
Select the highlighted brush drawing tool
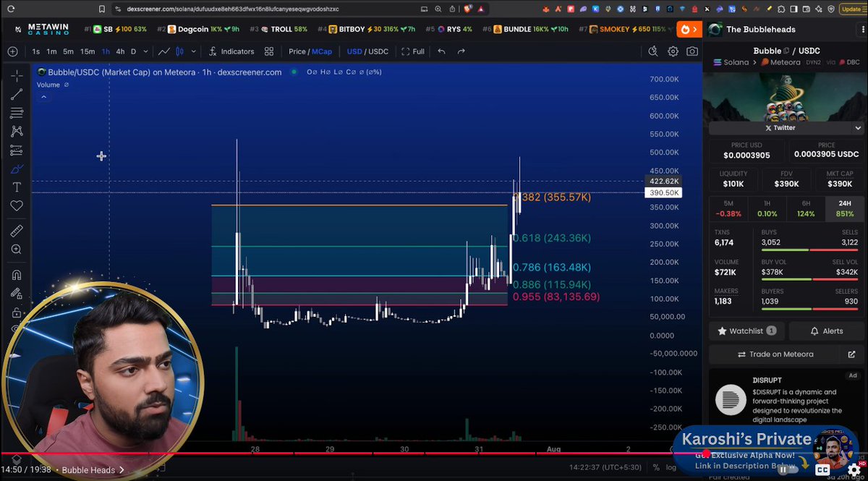(17, 169)
